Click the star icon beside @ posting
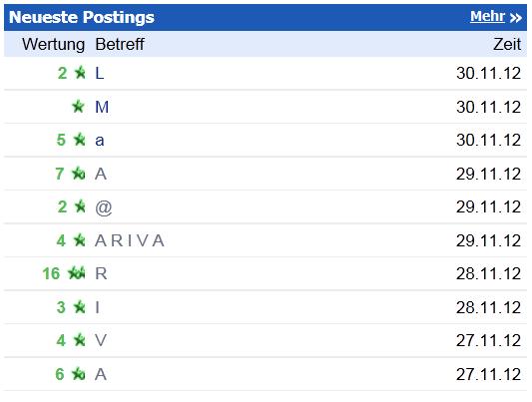Image resolution: width=532 pixels, height=402 pixels. 80,206
